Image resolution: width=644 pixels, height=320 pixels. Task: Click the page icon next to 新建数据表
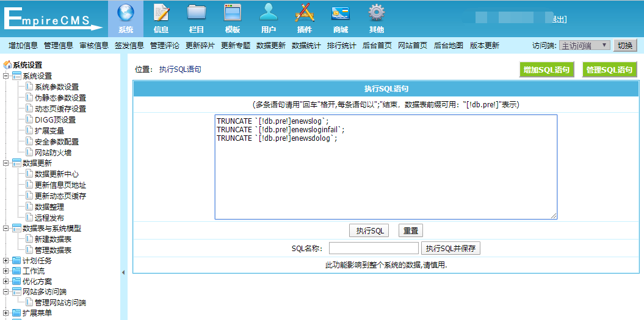coord(29,239)
